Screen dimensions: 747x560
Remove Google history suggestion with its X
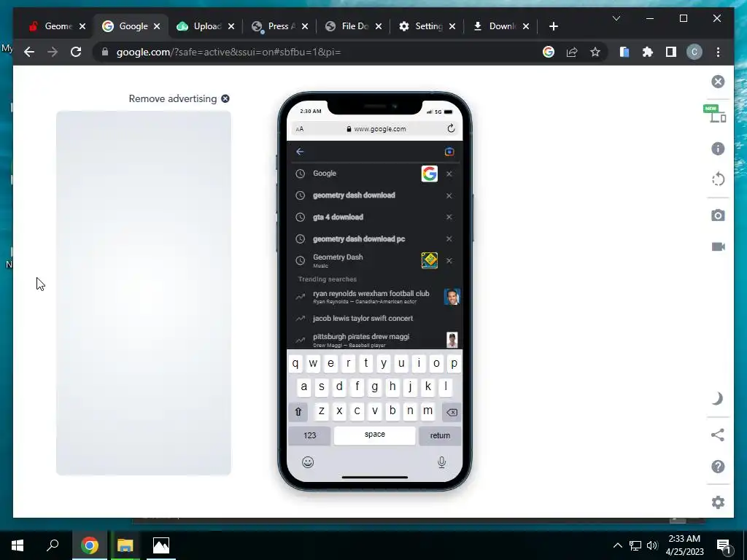point(449,174)
